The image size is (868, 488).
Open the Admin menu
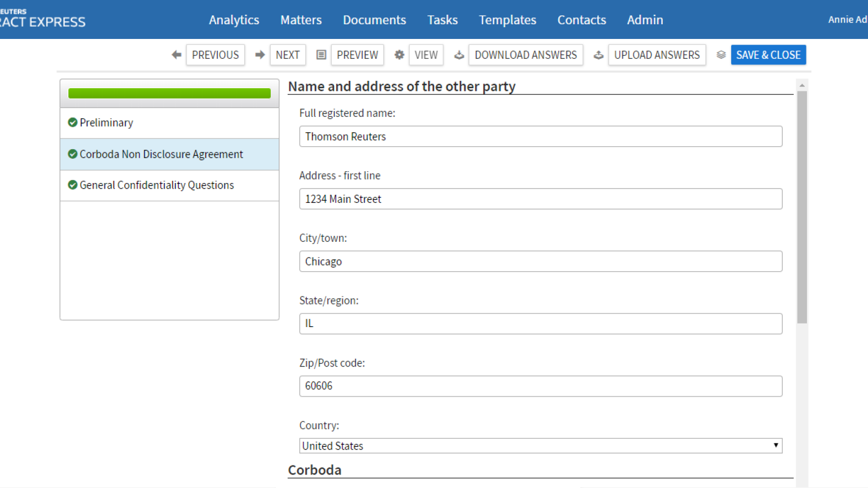645,20
